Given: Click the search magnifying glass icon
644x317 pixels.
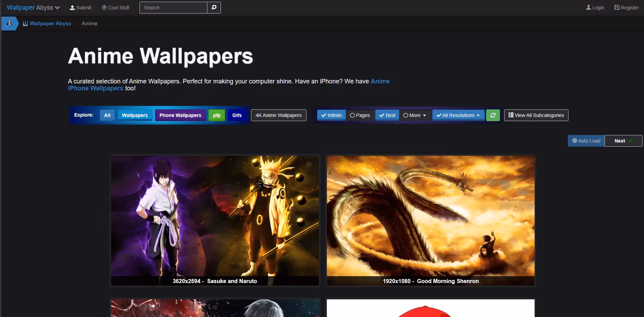Looking at the screenshot, I should point(214,7).
